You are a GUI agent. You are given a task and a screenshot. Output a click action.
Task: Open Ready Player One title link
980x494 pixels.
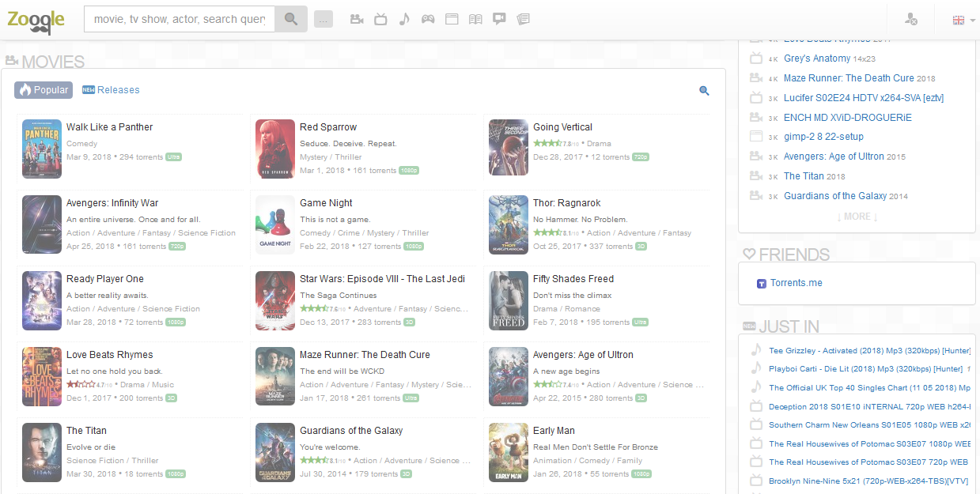pos(105,279)
